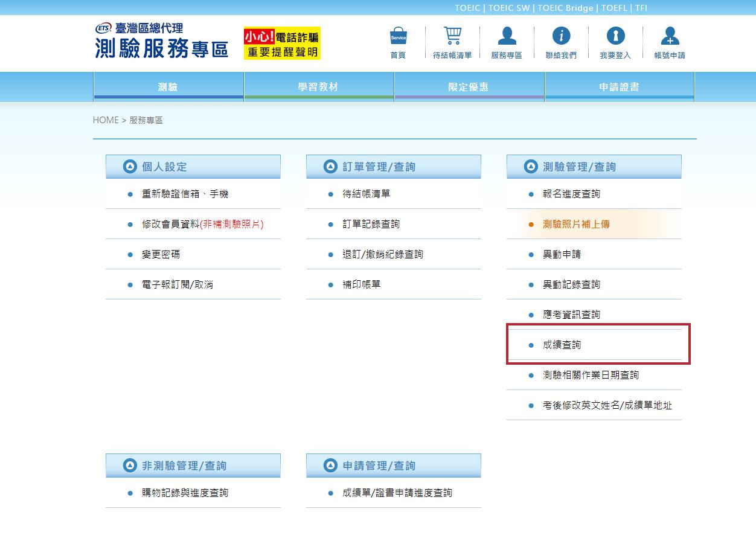Image resolution: width=756 pixels, height=535 pixels.
Task: Click the TOEIC SW top link
Action: (508, 8)
